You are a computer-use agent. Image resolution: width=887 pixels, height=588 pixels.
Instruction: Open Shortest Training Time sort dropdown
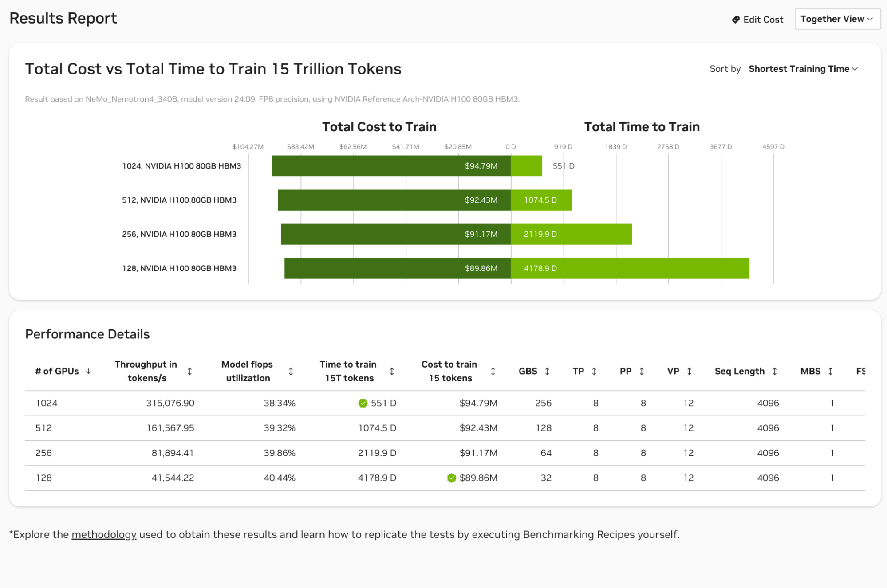pos(803,69)
